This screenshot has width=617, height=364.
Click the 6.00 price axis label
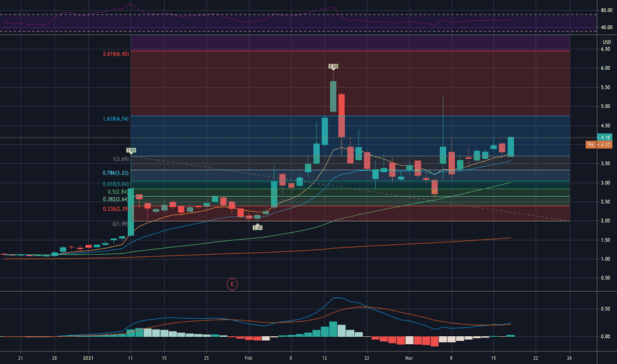(605, 68)
